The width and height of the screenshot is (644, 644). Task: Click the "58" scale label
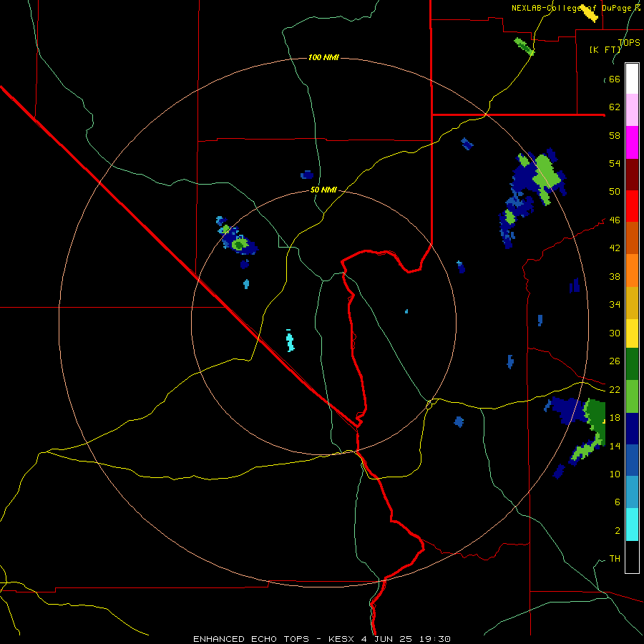tap(615, 135)
